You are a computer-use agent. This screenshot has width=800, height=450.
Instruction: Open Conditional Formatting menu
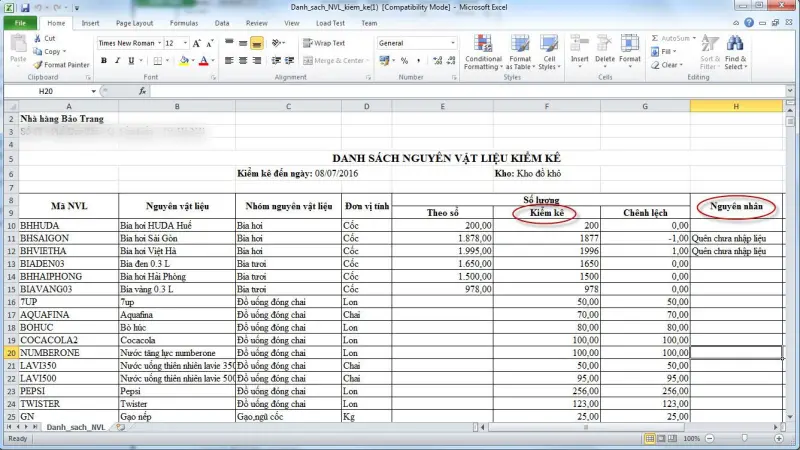tap(483, 52)
